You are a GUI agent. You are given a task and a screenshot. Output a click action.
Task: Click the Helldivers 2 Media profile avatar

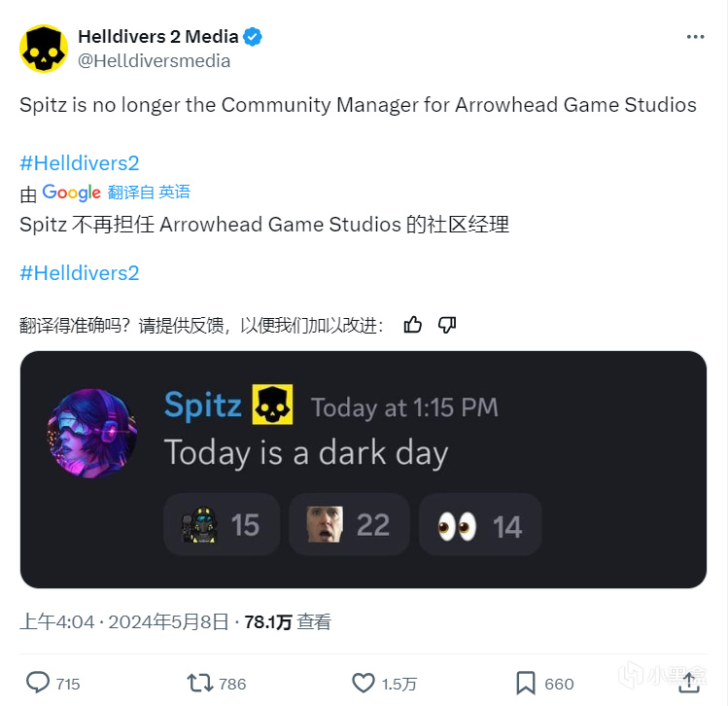coord(44,49)
